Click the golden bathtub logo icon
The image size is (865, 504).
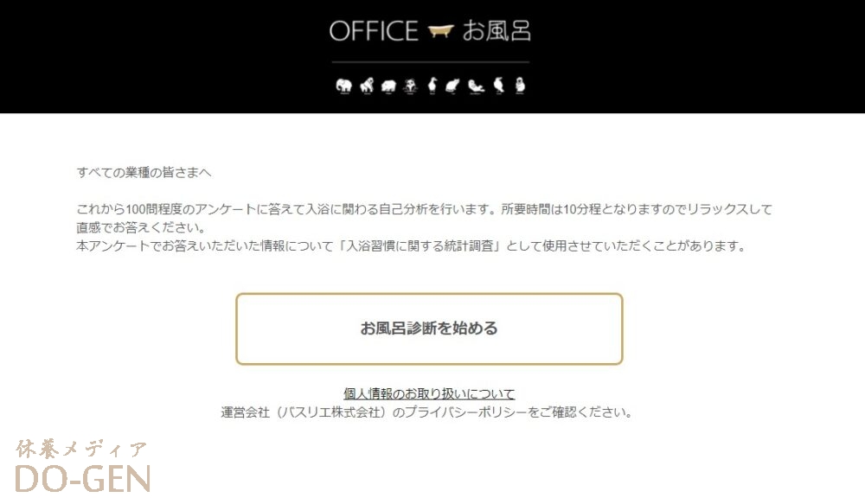(x=441, y=31)
